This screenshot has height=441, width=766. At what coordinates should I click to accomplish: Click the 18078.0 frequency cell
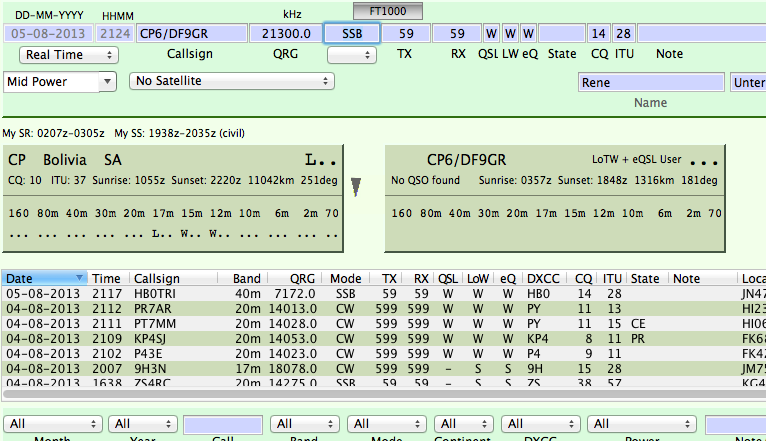point(292,368)
